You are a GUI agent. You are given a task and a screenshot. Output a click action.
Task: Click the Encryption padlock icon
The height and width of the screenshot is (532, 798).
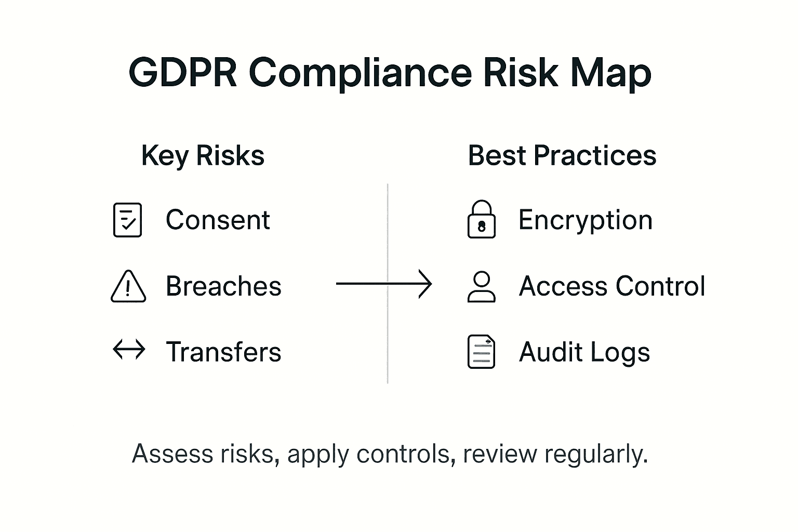481,220
